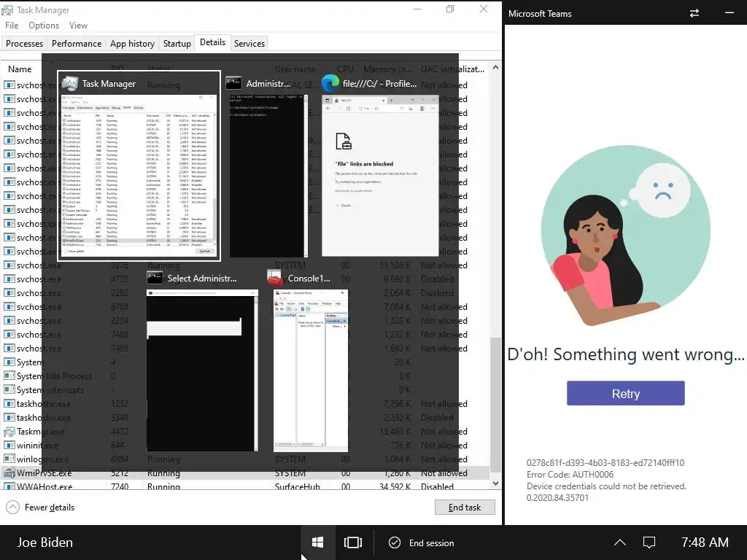Select the Administrator command prompt thumbnail
The height and width of the screenshot is (560, 747).
268,175
